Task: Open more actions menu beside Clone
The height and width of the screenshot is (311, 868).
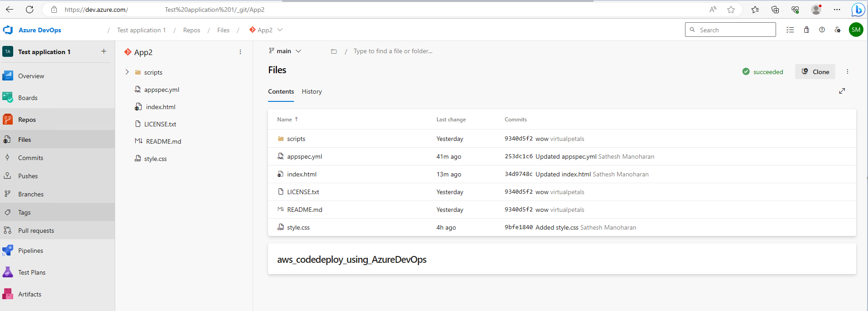Action: [848, 71]
